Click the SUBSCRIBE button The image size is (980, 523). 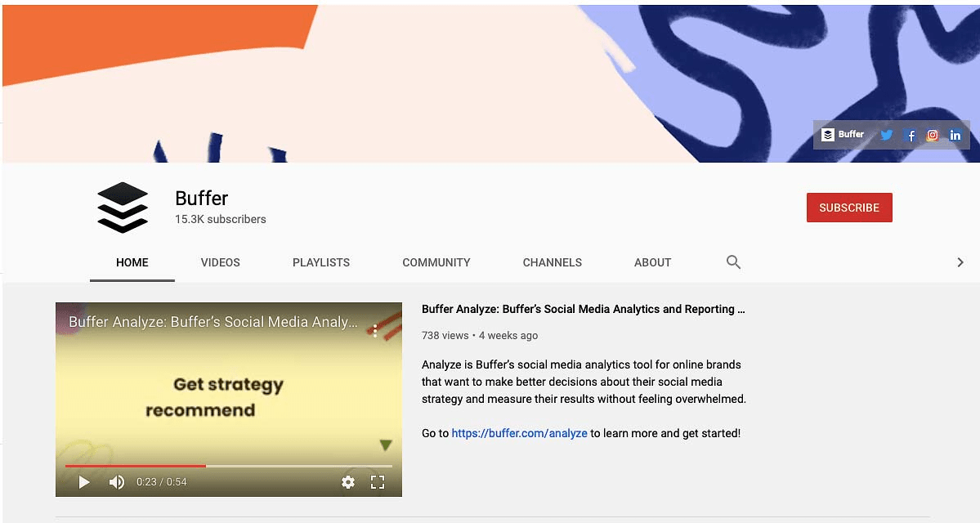pos(848,208)
